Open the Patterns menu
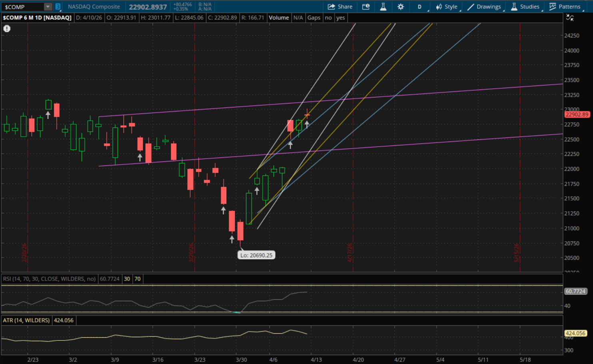 pos(565,7)
